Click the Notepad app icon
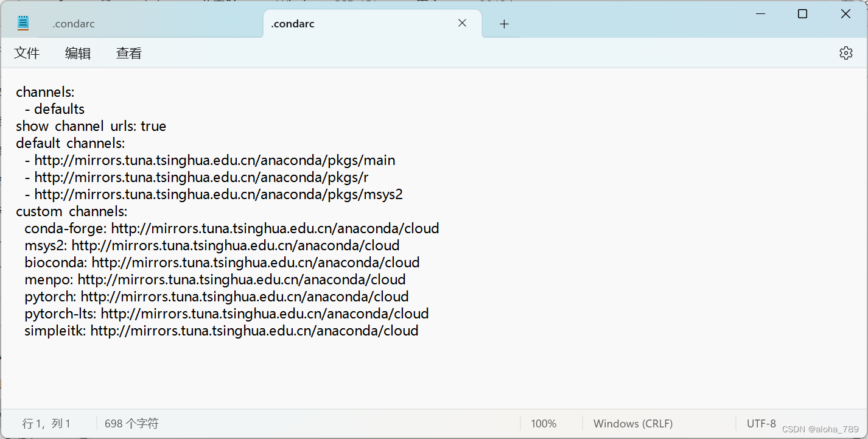 point(23,24)
